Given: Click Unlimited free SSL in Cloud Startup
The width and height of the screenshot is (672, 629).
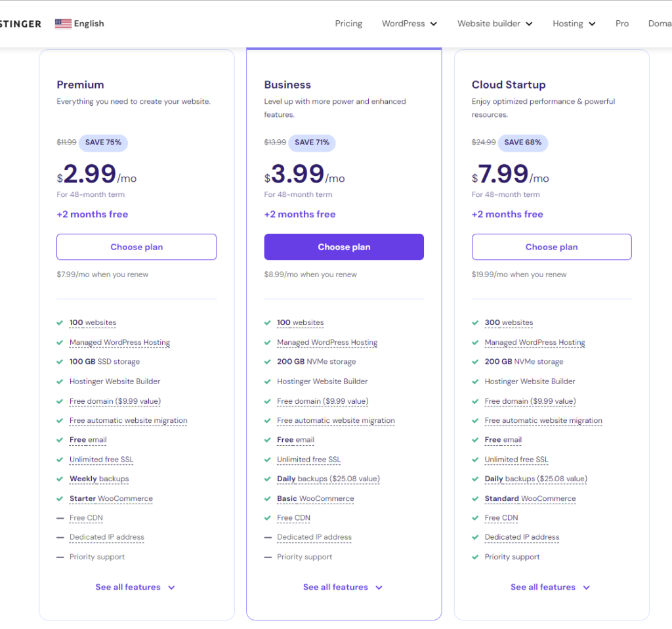Looking at the screenshot, I should [516, 459].
